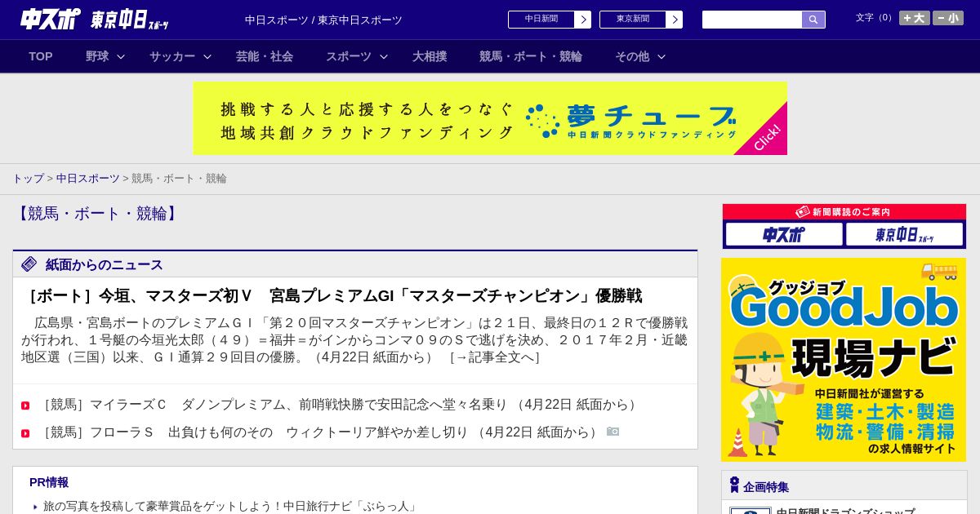Open スポーツ navigation menu item
Screen dimensions: 980x514
pos(349,56)
